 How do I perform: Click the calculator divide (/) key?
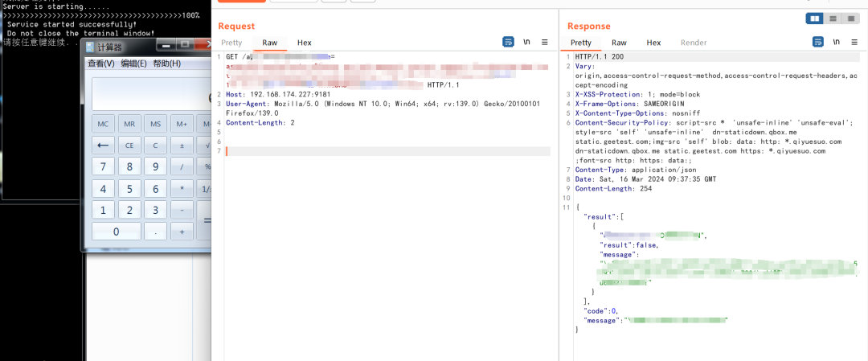coord(182,167)
